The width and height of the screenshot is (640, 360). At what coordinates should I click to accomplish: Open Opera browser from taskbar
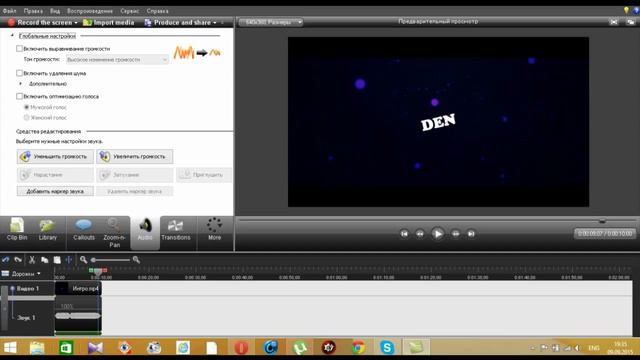(x=241, y=347)
